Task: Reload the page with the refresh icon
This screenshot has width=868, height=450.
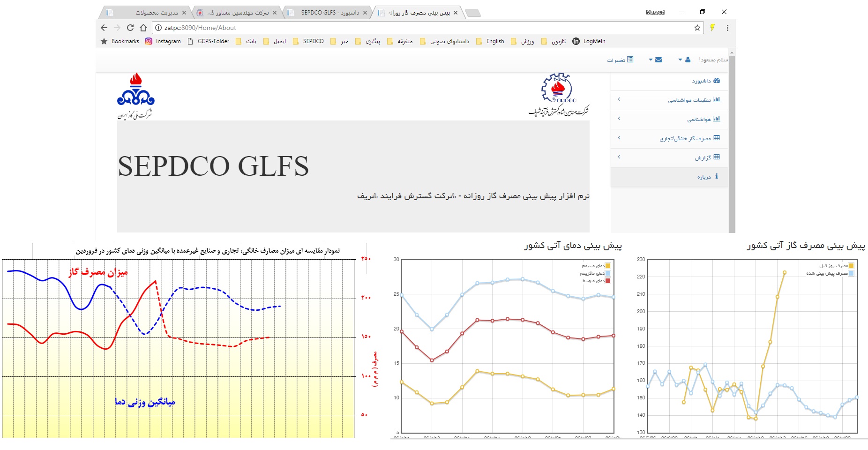Action: (130, 28)
